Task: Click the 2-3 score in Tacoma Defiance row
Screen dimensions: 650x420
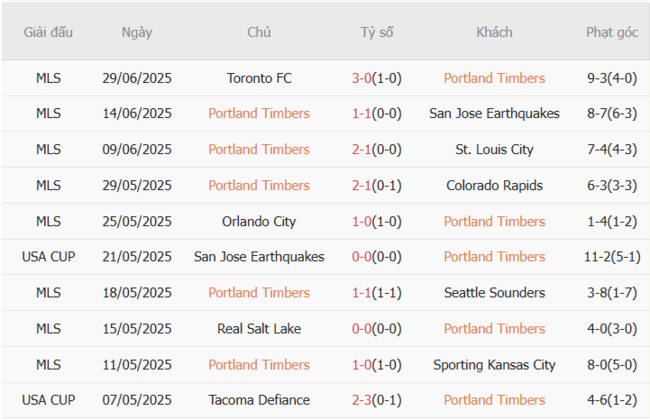Action: (x=362, y=400)
